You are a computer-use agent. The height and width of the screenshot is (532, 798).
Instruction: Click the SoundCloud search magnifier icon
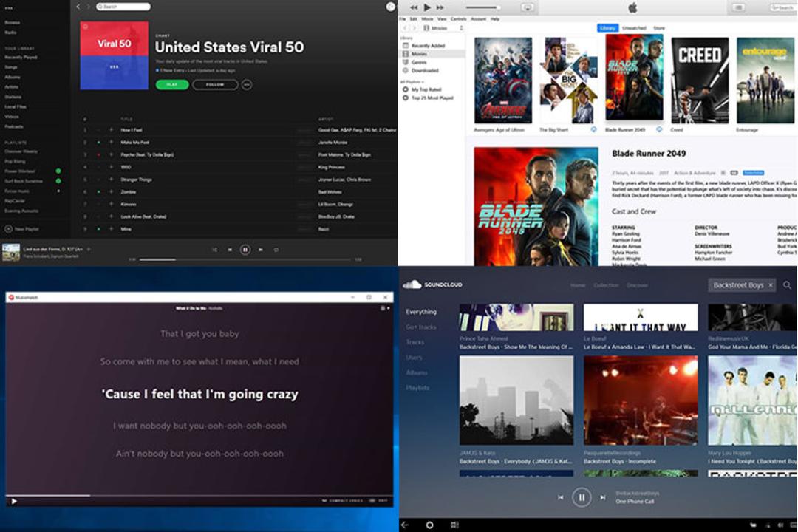pyautogui.click(x=787, y=285)
